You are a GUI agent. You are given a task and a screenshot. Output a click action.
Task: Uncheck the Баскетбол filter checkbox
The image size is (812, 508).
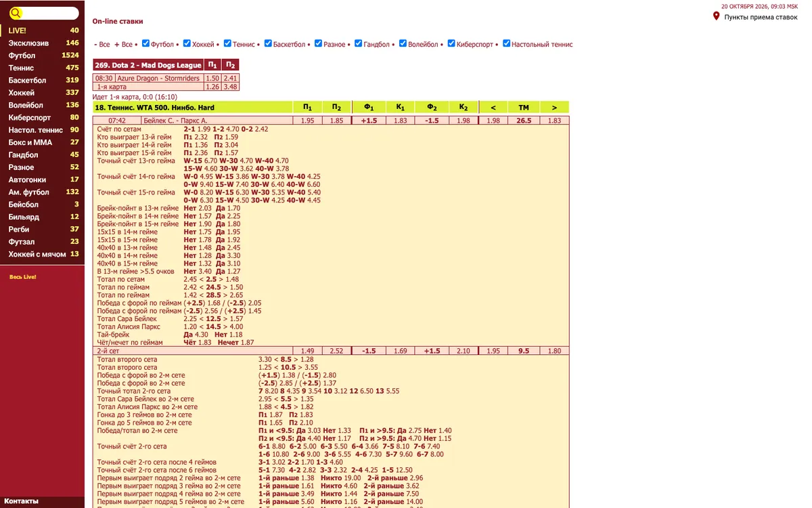pyautogui.click(x=268, y=44)
